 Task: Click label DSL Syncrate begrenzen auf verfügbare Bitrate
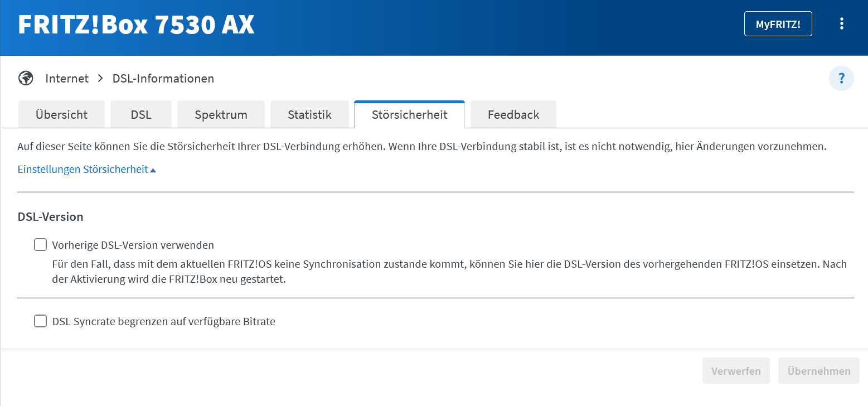coord(164,322)
